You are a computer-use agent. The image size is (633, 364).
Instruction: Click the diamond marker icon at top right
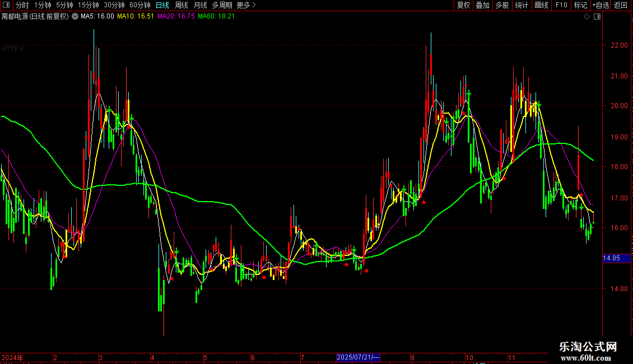pos(587,17)
